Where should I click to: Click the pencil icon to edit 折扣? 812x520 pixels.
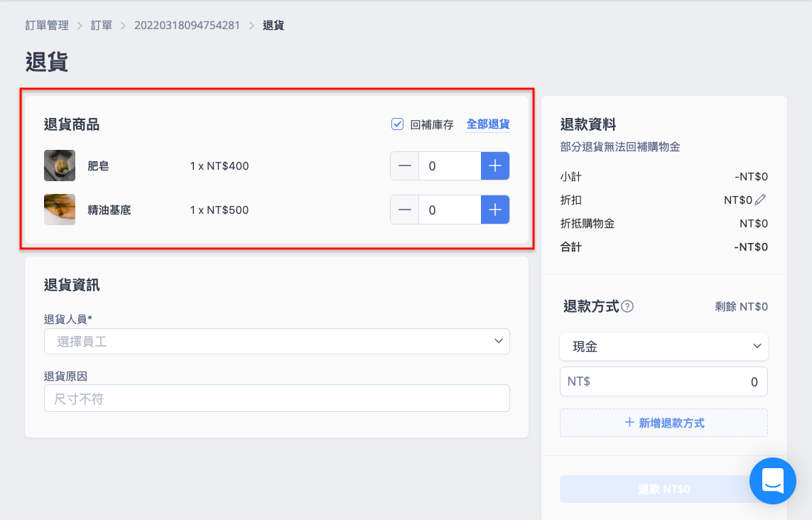(760, 200)
